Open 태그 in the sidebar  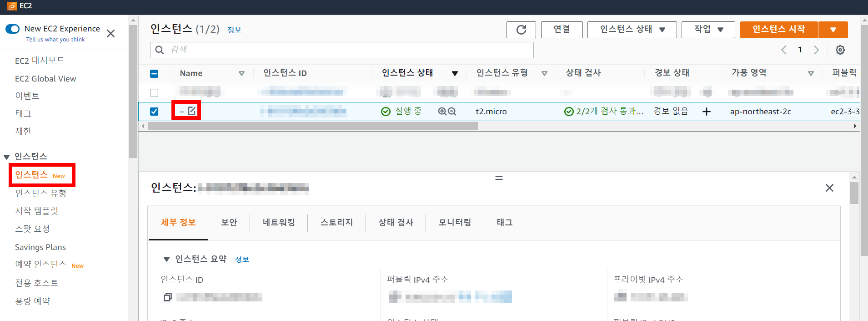coord(23,113)
